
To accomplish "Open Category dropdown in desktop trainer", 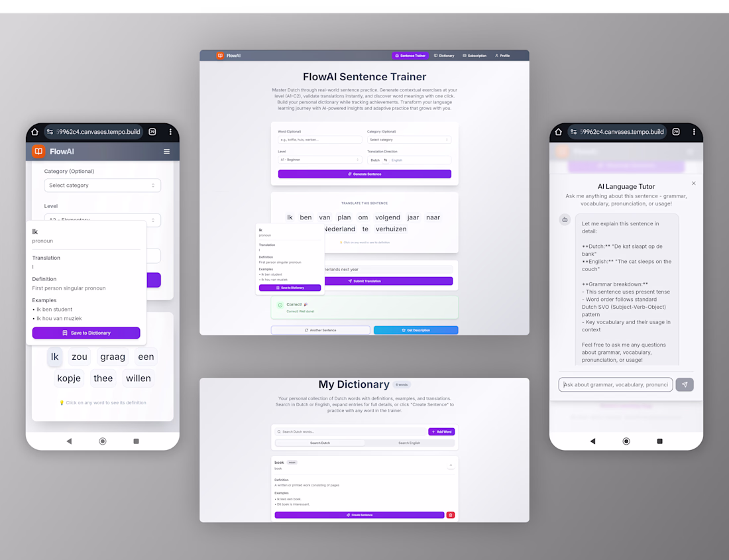I will pyautogui.click(x=409, y=139).
